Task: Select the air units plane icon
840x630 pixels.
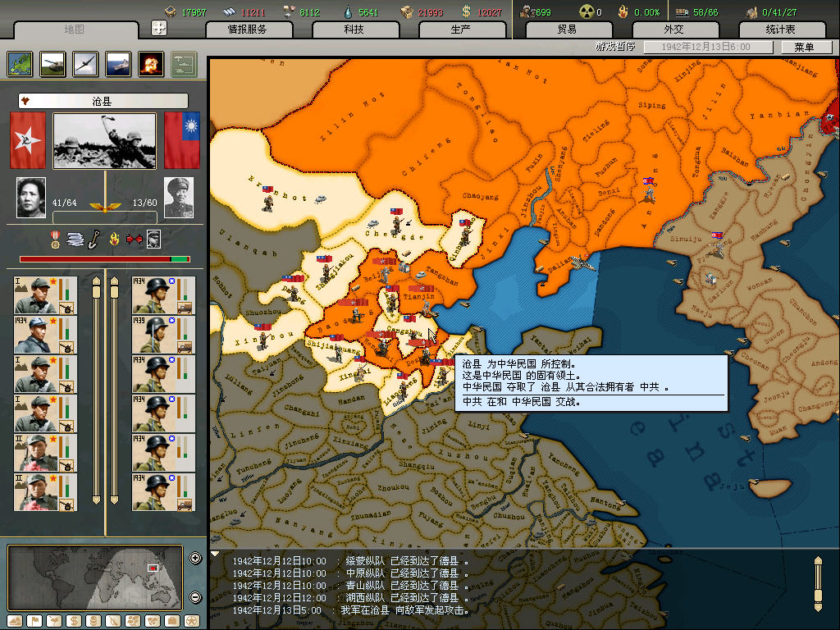Action: pos(85,64)
